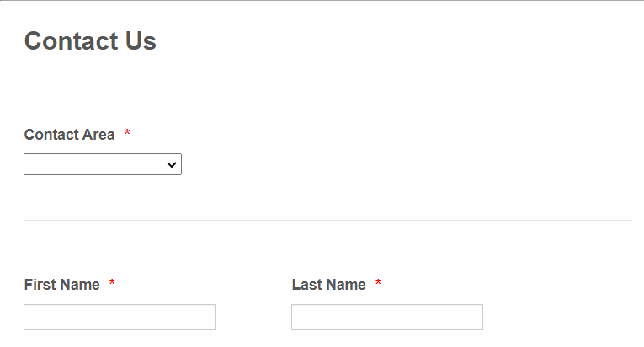Focus the Last Name text field
The image size is (644, 347).
tap(387, 318)
